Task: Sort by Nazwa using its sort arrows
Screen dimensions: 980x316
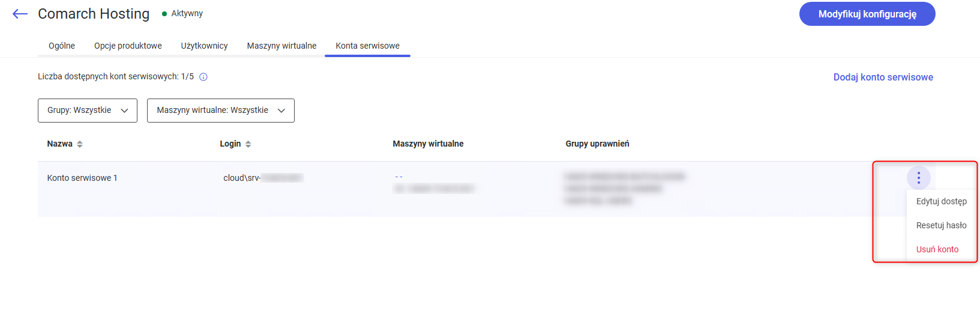Action: tap(80, 144)
